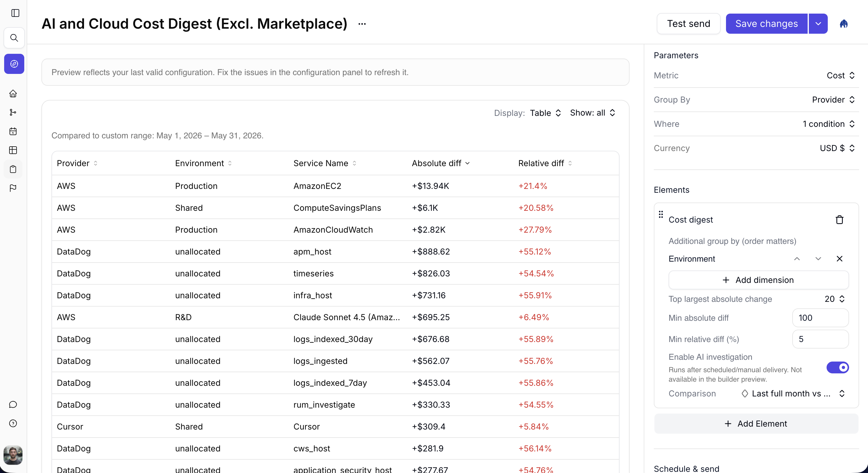Viewport: 868px width, 473px height.
Task: Select the AmazonCloudWatch cell
Action: click(333, 230)
